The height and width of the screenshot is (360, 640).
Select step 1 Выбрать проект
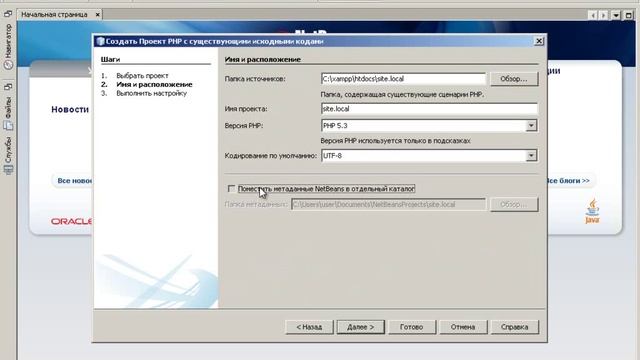142,76
